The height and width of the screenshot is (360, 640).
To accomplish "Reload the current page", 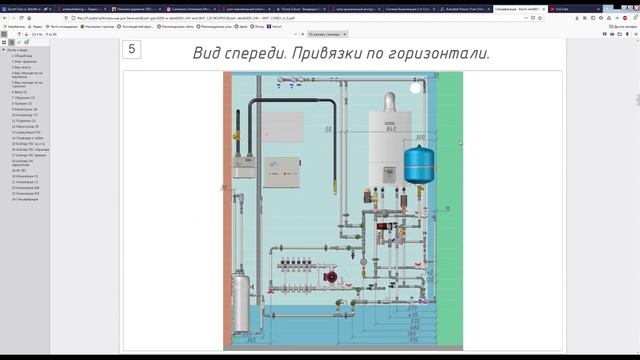I will [x=21, y=18].
